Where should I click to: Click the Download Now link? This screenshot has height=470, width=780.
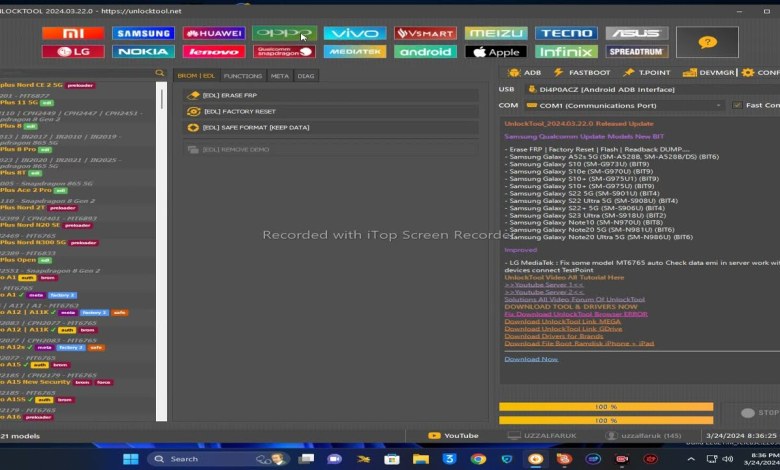click(531, 359)
